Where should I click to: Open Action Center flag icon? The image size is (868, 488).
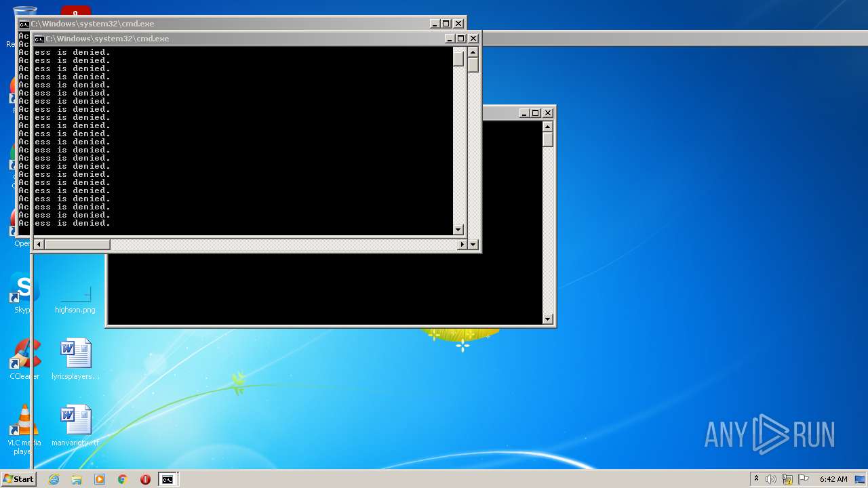pos(804,479)
